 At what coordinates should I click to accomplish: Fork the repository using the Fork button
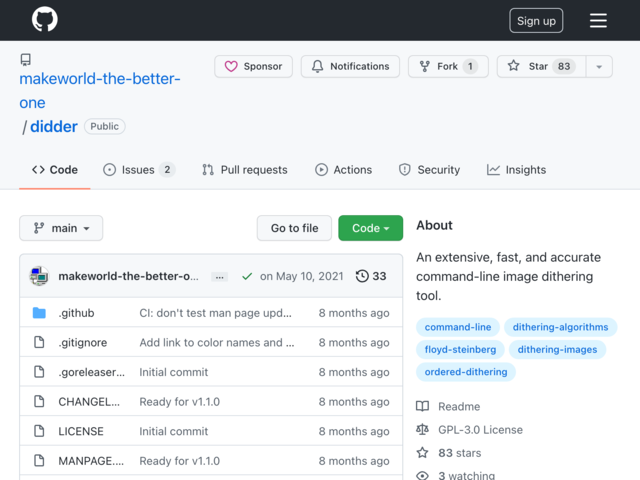pos(448,66)
